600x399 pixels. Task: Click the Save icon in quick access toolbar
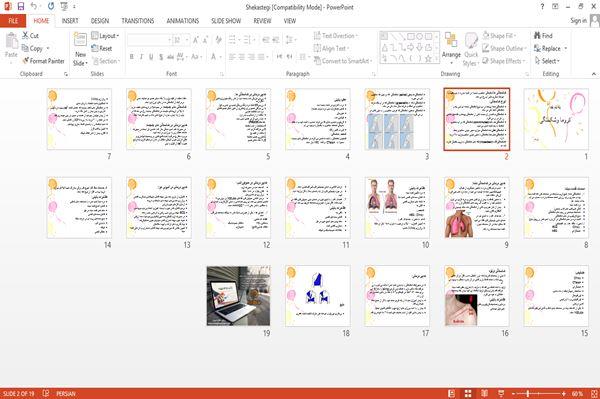coord(21,6)
